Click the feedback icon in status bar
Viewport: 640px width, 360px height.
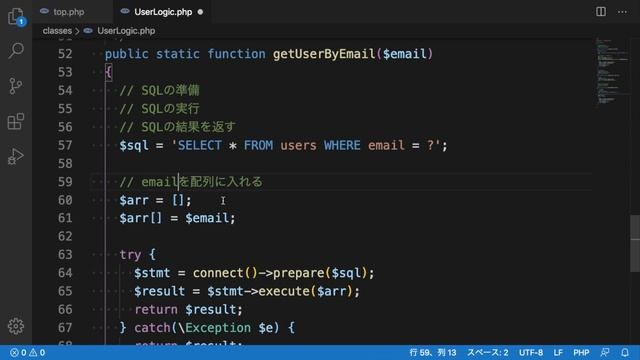click(605, 352)
